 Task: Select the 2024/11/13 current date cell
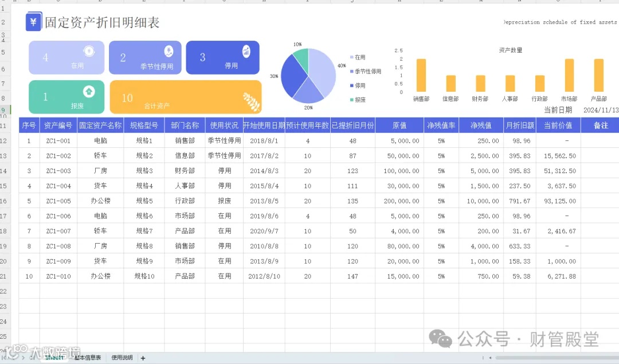[601, 110]
